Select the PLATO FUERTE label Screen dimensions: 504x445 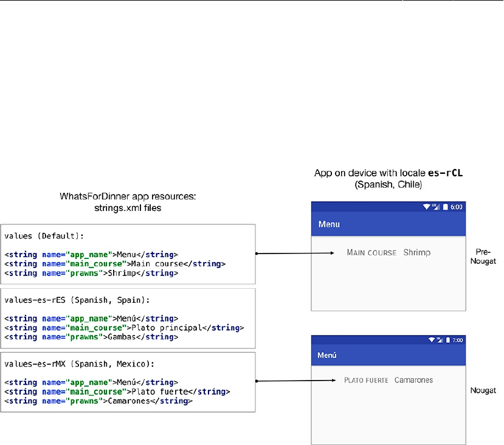[366, 381]
